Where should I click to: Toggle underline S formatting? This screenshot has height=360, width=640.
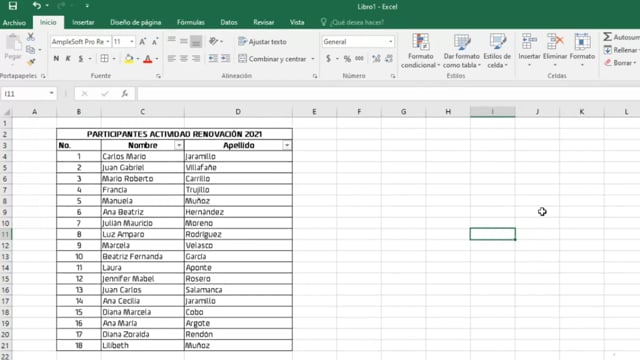pyautogui.click(x=81, y=59)
